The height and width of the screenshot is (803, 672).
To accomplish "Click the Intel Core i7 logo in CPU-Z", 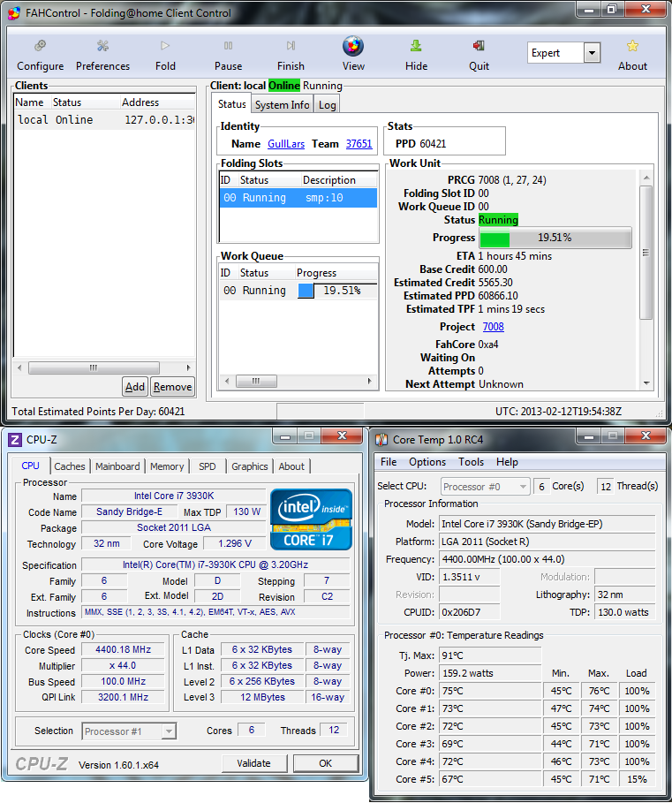I will coord(311,519).
